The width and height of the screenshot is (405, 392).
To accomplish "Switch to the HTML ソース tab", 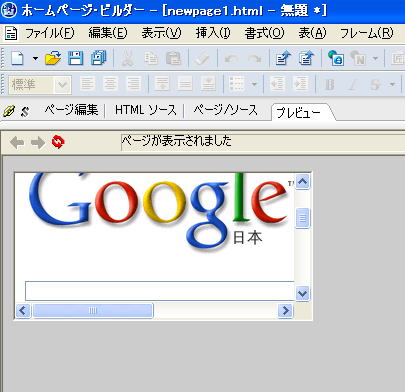I will coord(146,110).
